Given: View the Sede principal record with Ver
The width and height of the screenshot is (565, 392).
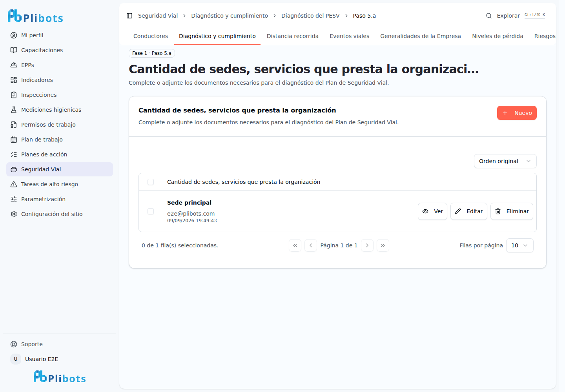Looking at the screenshot, I should point(432,211).
